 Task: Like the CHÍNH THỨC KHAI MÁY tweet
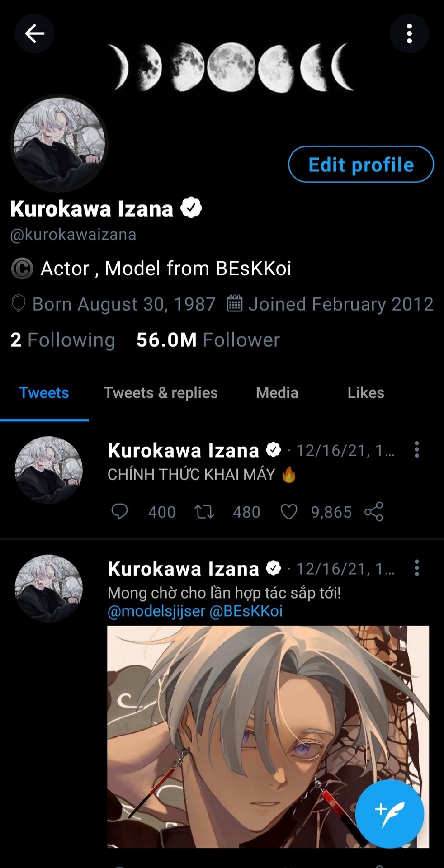[289, 512]
